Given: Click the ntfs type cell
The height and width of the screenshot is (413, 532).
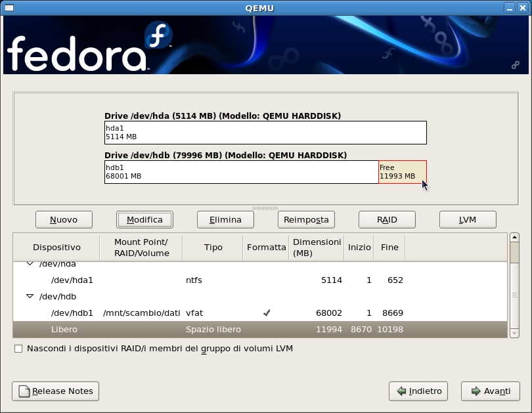Looking at the screenshot, I should point(194,280).
